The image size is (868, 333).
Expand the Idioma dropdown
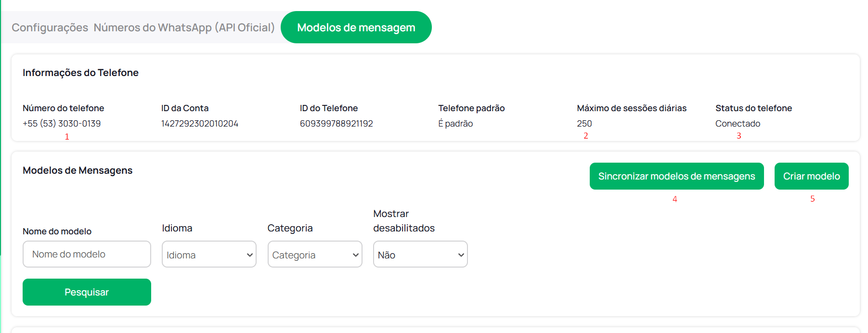[x=209, y=255]
